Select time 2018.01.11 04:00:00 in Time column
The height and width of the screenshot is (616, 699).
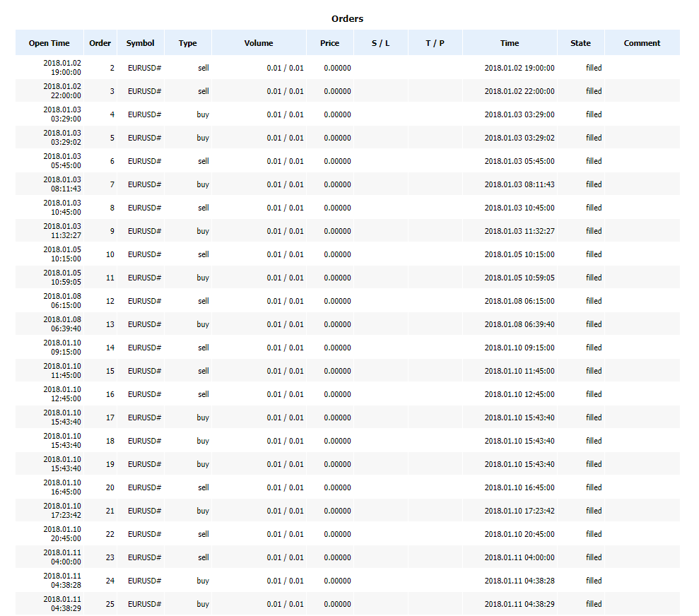(519, 557)
